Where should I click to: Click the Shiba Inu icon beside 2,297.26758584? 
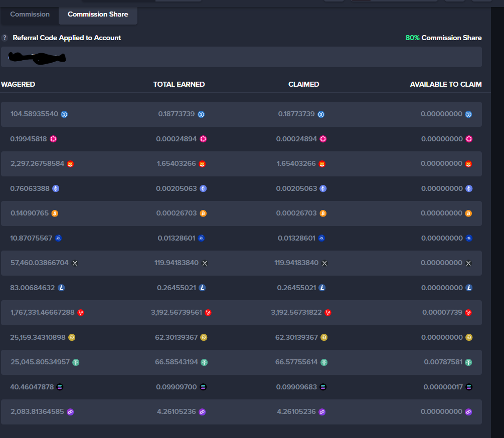[x=70, y=164]
